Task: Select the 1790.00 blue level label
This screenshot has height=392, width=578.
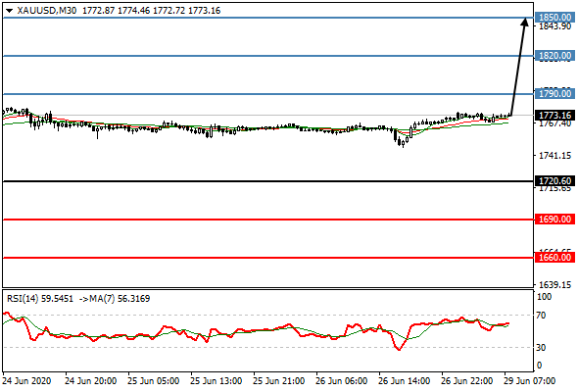Action: (554, 94)
